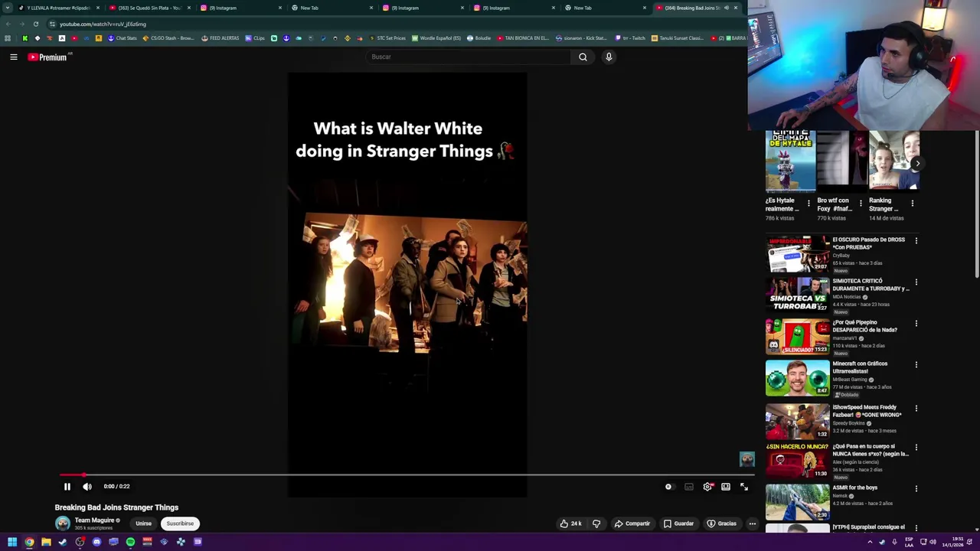Switch to theater mode
The image size is (980, 551).
[x=726, y=487]
